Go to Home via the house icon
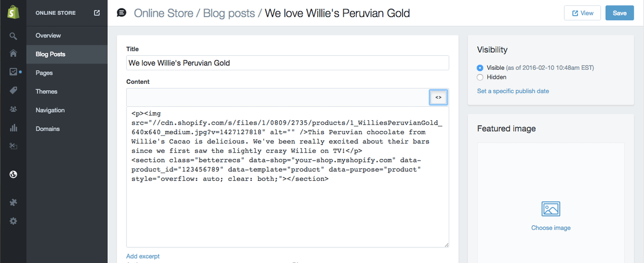Viewport: 644px width, 263px height. click(13, 54)
